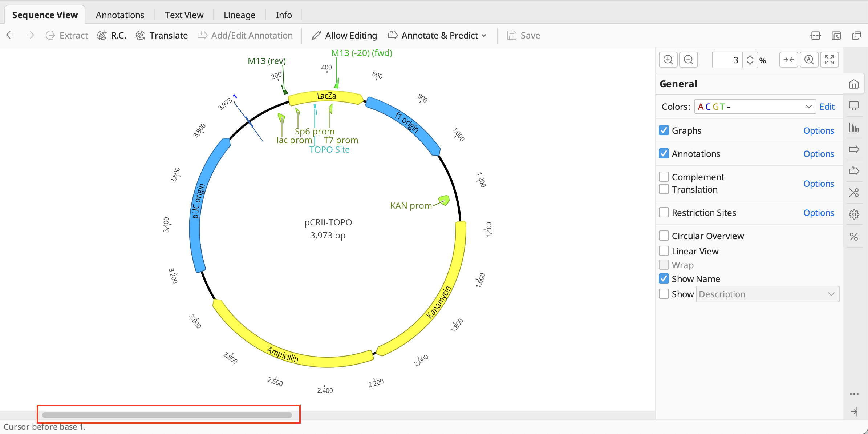Viewport: 868px width, 434px height.
Task: Open the restriction analysis scissors sidebar icon
Action: point(854,193)
